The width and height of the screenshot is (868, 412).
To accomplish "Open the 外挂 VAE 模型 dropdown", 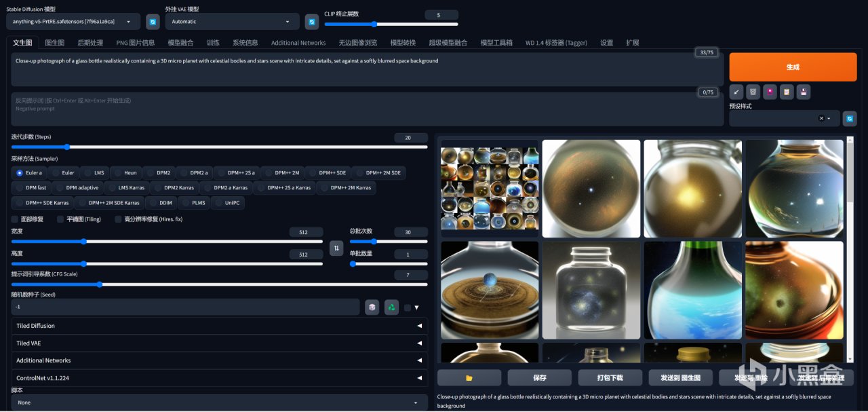I will pos(232,22).
